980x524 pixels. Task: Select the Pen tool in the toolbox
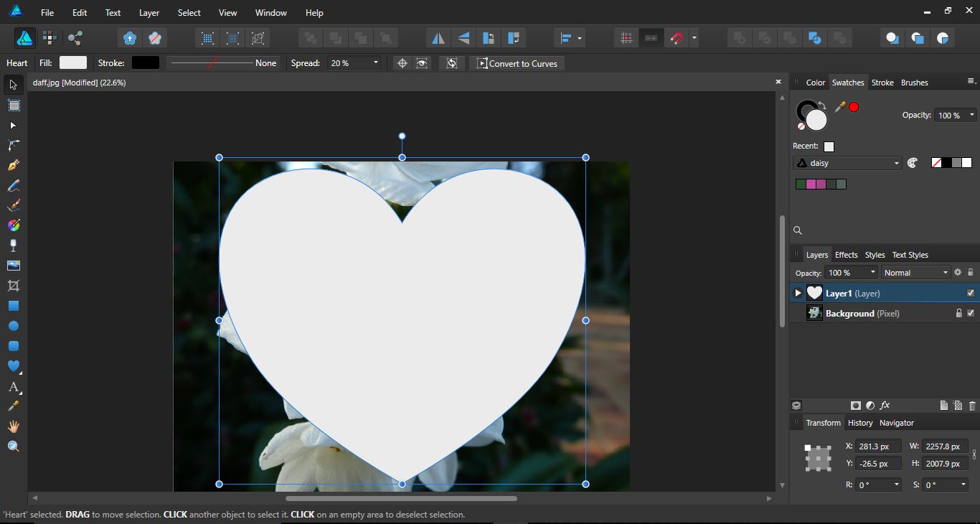[13, 165]
